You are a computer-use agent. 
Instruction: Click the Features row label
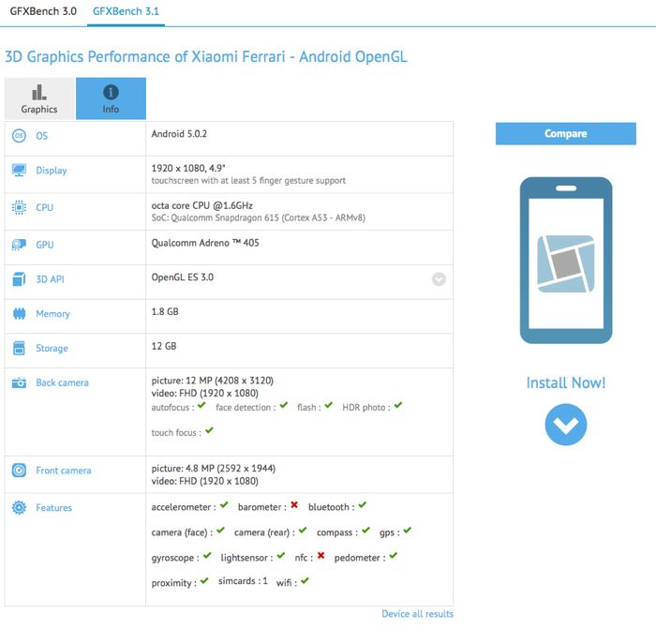54,507
